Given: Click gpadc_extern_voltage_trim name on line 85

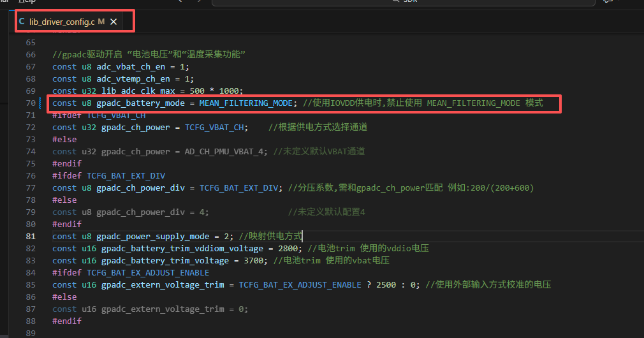Looking at the screenshot, I should [x=163, y=284].
